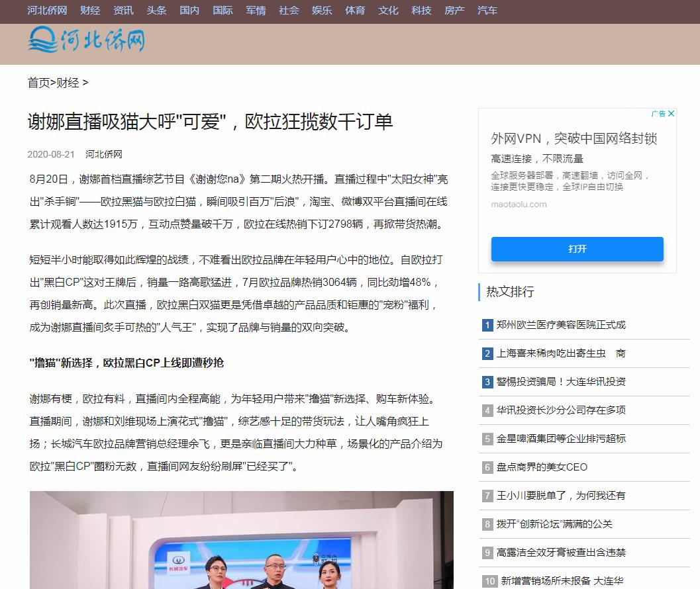The image size is (700, 589).
Task: Open ranked article 盘点商界的美女CEO
Action: pyautogui.click(x=542, y=467)
